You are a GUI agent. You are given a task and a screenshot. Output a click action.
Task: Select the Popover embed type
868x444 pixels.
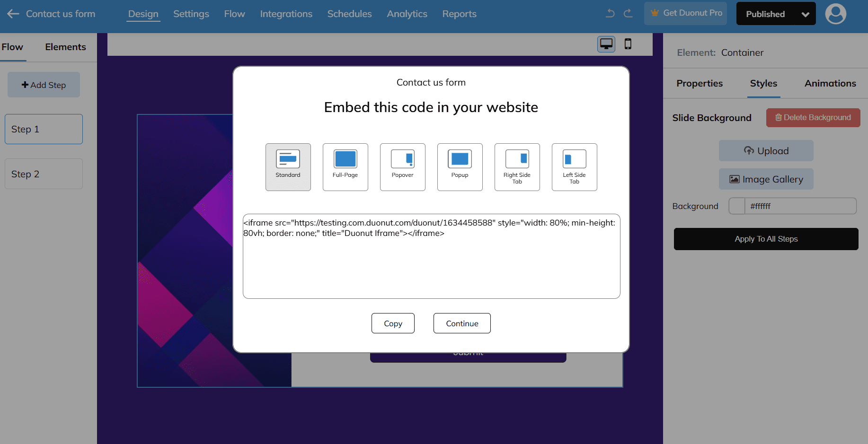pyautogui.click(x=402, y=167)
